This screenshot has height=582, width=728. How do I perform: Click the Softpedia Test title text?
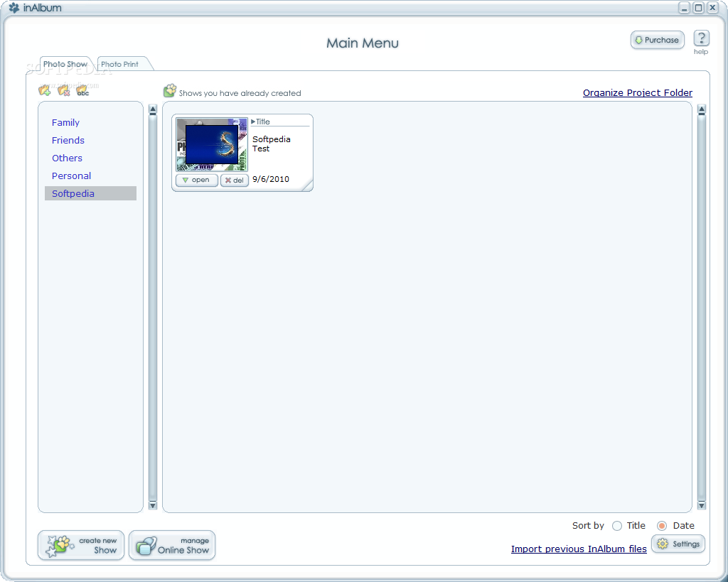tap(271, 144)
